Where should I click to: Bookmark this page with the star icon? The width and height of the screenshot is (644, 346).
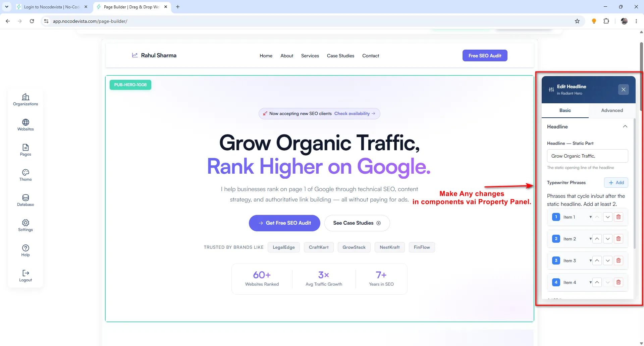click(577, 21)
